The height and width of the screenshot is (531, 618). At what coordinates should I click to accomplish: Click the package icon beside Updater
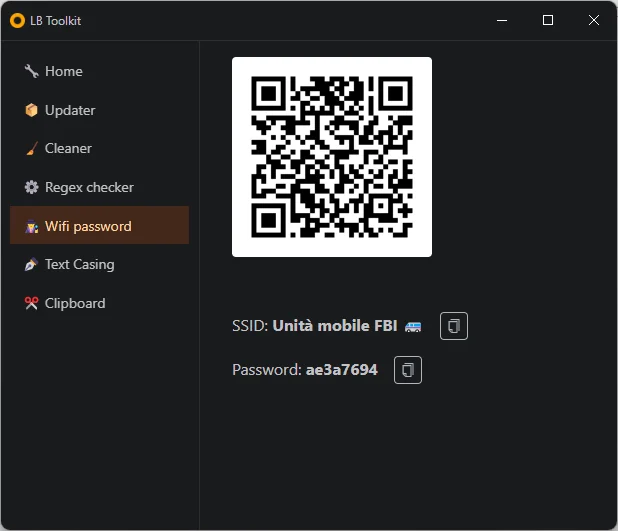tap(32, 110)
